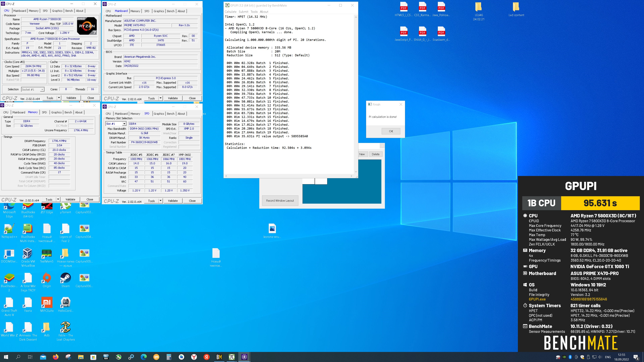The height and width of the screenshot is (362, 644).
Task: Open the Socket #1 selection dropdown
Action: 33,89
